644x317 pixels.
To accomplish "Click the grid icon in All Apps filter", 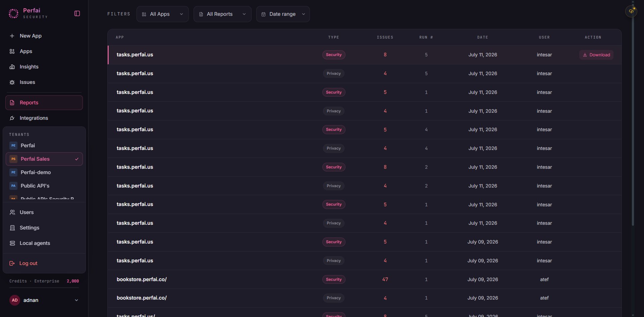I will (x=144, y=14).
